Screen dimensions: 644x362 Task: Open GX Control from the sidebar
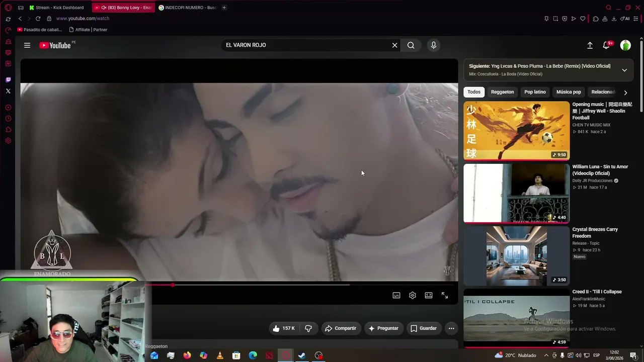pos(8,31)
